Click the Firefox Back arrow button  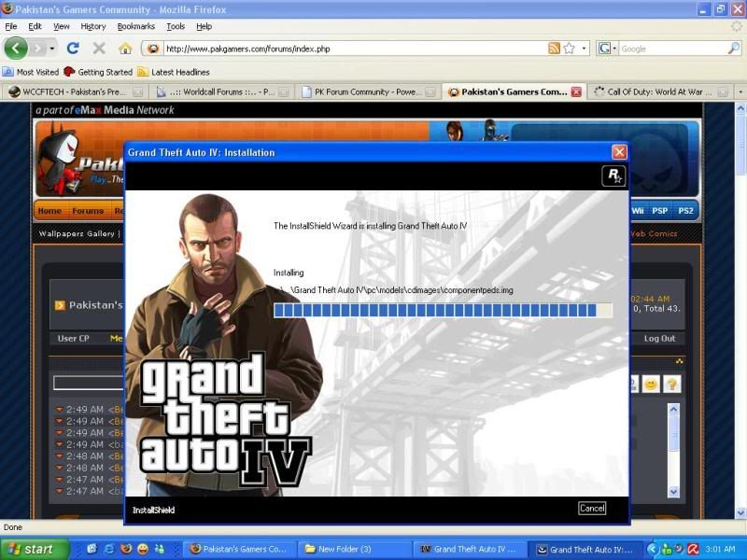pyautogui.click(x=16, y=49)
